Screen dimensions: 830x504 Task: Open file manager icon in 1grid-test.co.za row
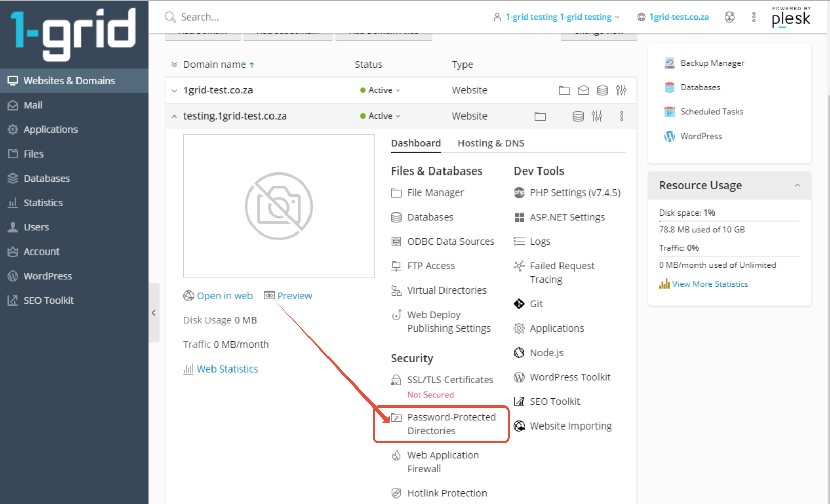point(564,91)
